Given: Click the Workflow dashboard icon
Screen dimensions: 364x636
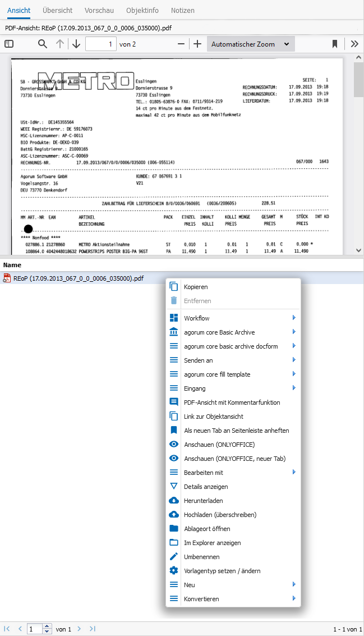Looking at the screenshot, I should (174, 318).
